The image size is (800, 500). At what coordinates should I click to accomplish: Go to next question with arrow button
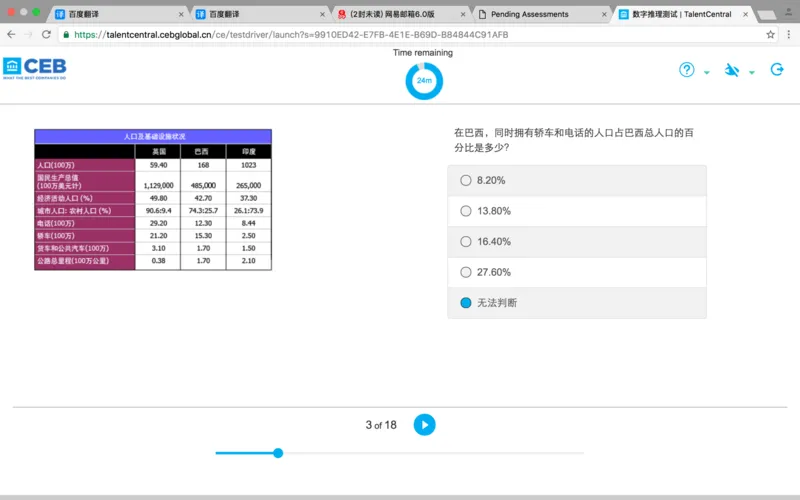(424, 424)
